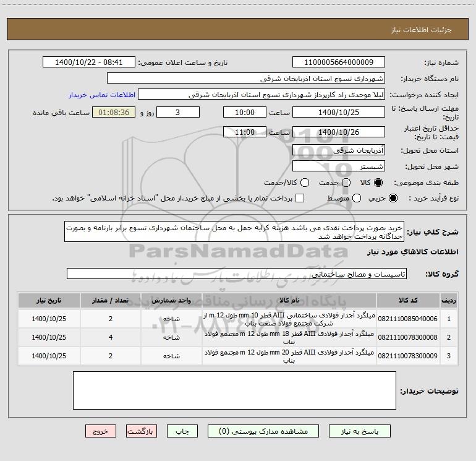This screenshot has height=461, width=476.
Task: Select the خدمت radio button
Action: click(x=346, y=183)
